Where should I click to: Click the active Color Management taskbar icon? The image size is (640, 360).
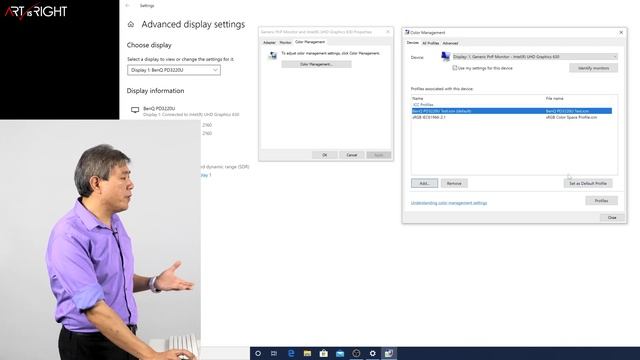pyautogui.click(x=389, y=353)
